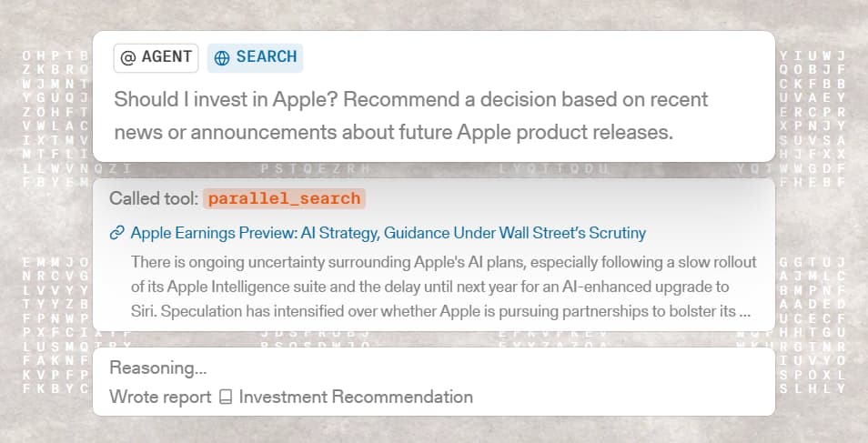The height and width of the screenshot is (443, 868).
Task: Click the 'Should I invest in Apple?' question text
Action: 226,100
